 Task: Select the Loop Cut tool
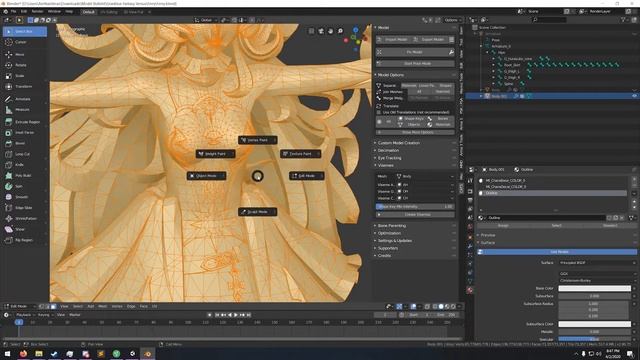coord(24,154)
